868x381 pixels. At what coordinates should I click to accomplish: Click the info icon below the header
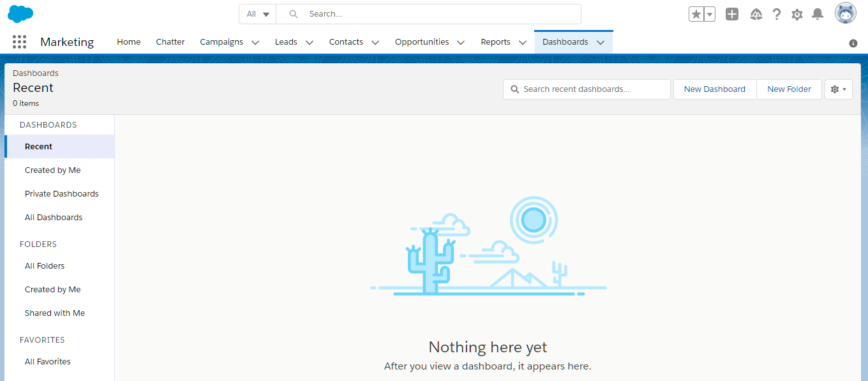(x=853, y=43)
